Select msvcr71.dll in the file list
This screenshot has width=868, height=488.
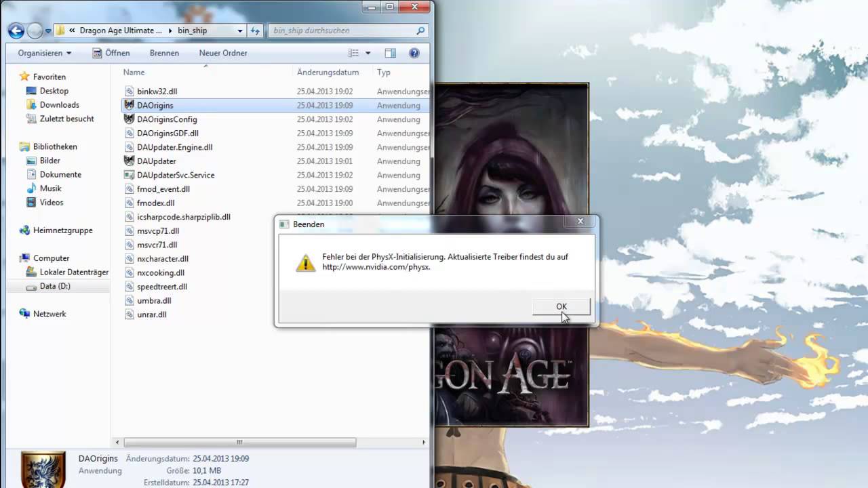tap(157, 245)
